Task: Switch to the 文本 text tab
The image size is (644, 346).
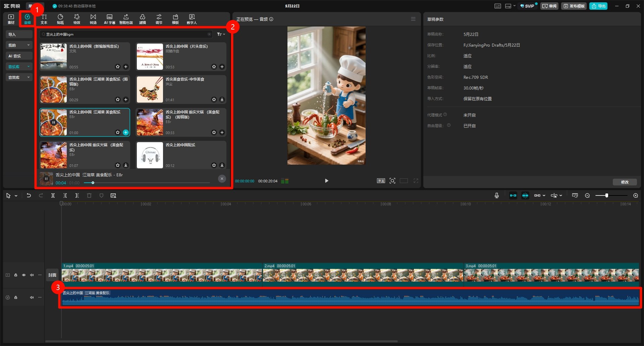Action: tap(44, 19)
